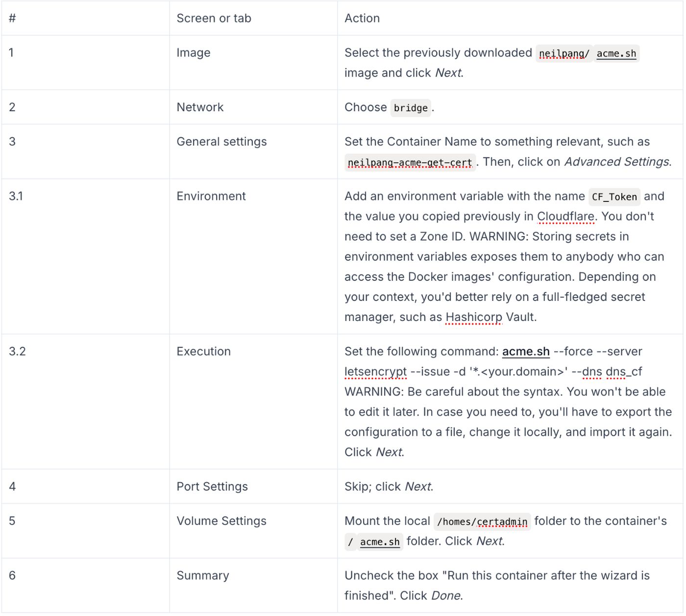Click the neilpang/ code text
Viewport: 686px width, 616px height.
tap(564, 53)
